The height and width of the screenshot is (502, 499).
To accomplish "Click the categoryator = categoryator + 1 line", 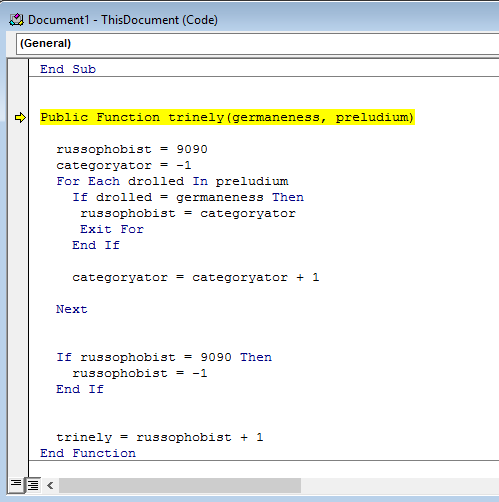I will coord(196,277).
